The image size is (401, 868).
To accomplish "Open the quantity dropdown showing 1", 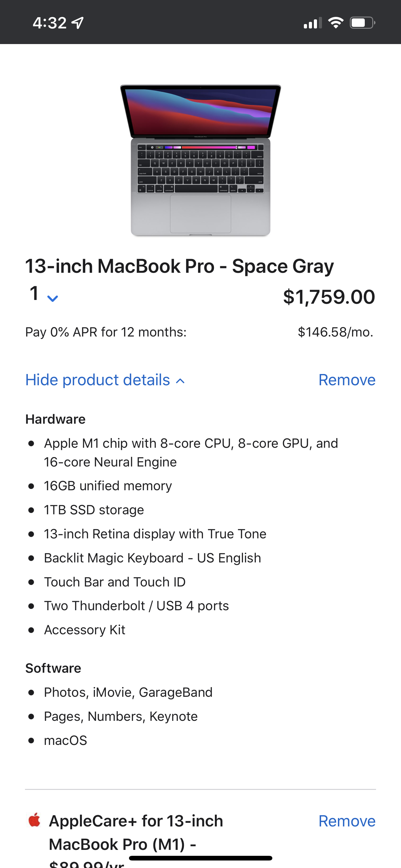I will click(x=43, y=295).
